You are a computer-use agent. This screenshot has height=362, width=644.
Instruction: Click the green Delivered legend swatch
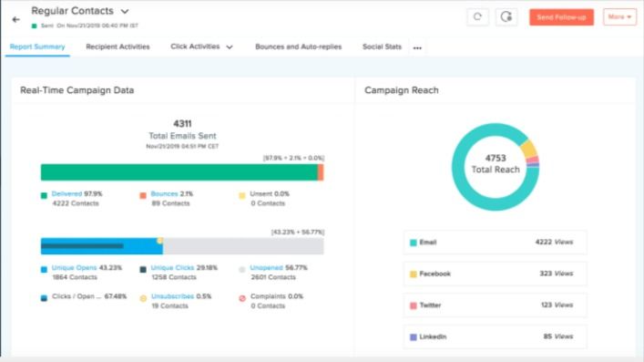tap(44, 196)
